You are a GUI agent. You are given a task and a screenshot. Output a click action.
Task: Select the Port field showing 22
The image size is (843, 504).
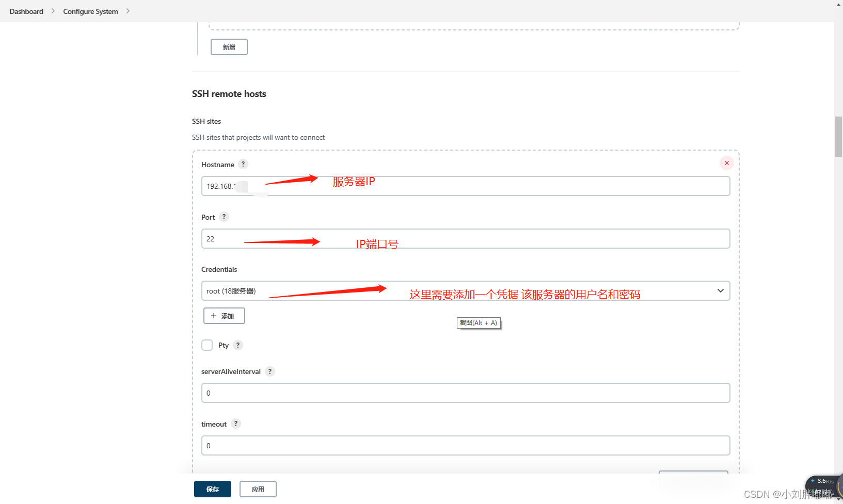[x=465, y=238]
